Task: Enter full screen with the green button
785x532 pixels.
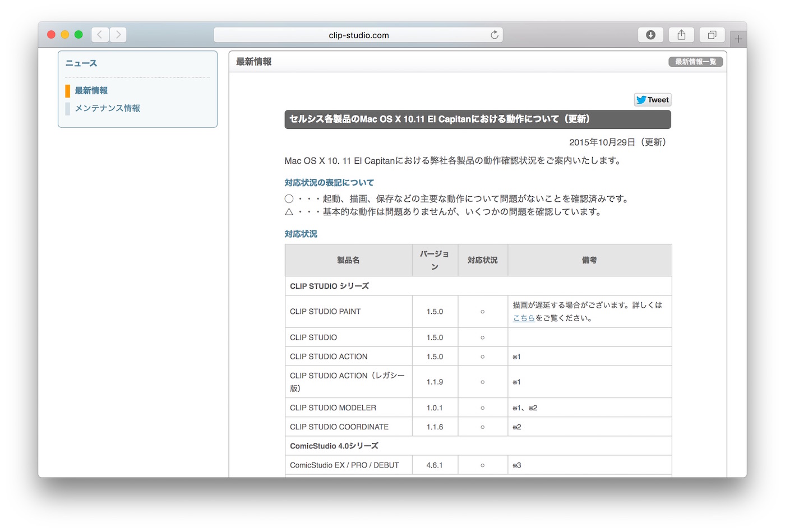Action: [78, 35]
